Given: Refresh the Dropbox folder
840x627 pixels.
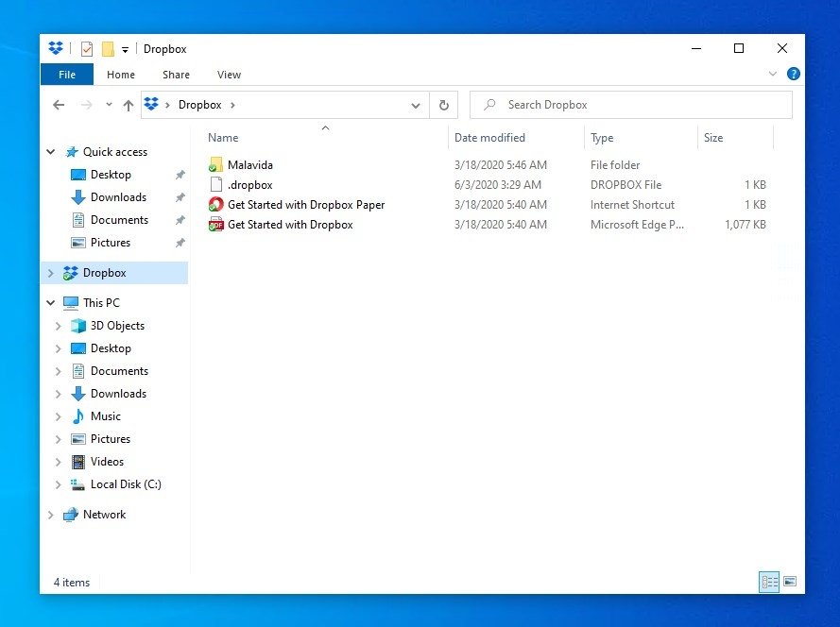Looking at the screenshot, I should 443,105.
